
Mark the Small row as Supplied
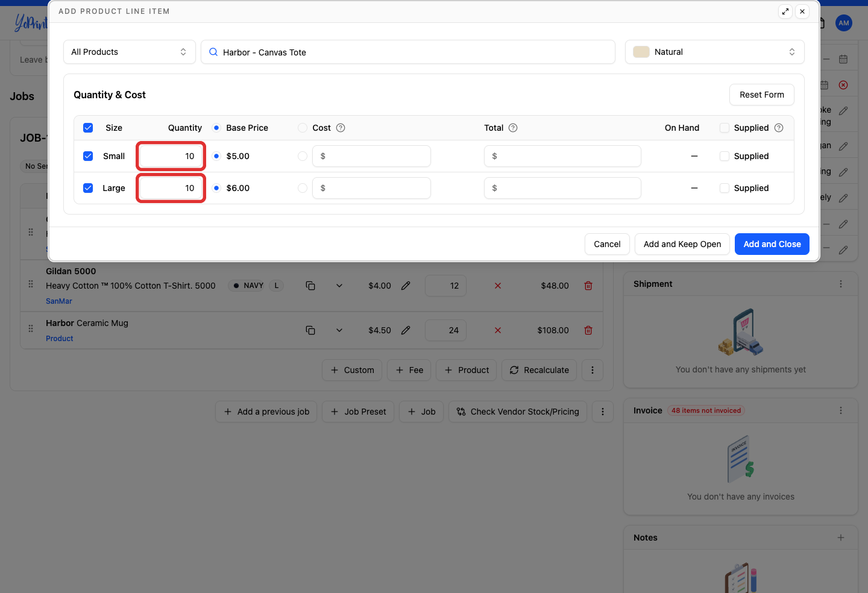click(x=725, y=156)
